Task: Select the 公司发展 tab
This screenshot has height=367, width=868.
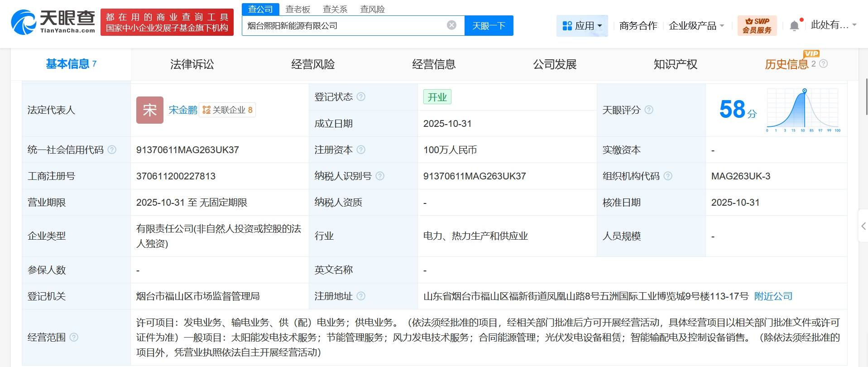Action: [555, 64]
